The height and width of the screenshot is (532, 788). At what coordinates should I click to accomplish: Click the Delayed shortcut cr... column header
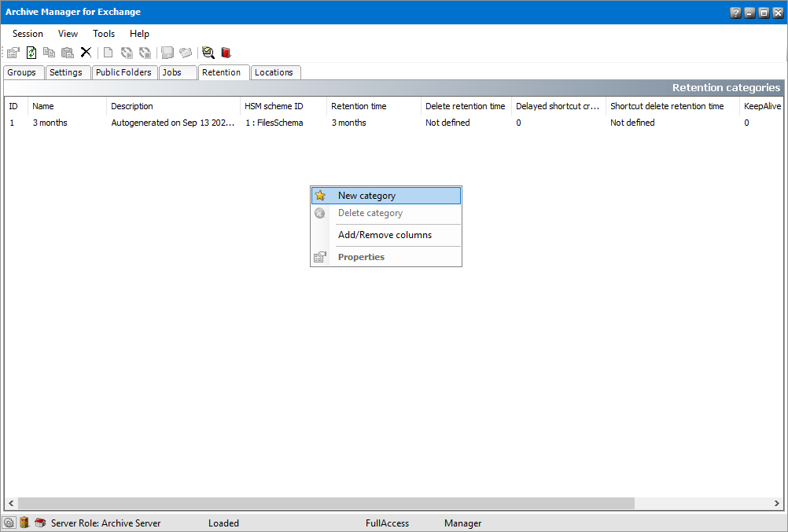pyautogui.click(x=559, y=106)
